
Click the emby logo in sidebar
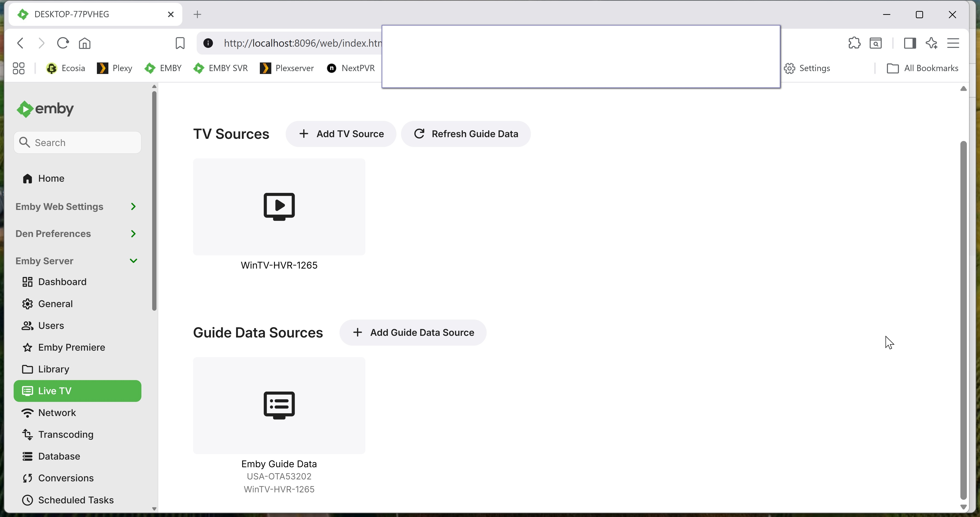click(x=45, y=109)
